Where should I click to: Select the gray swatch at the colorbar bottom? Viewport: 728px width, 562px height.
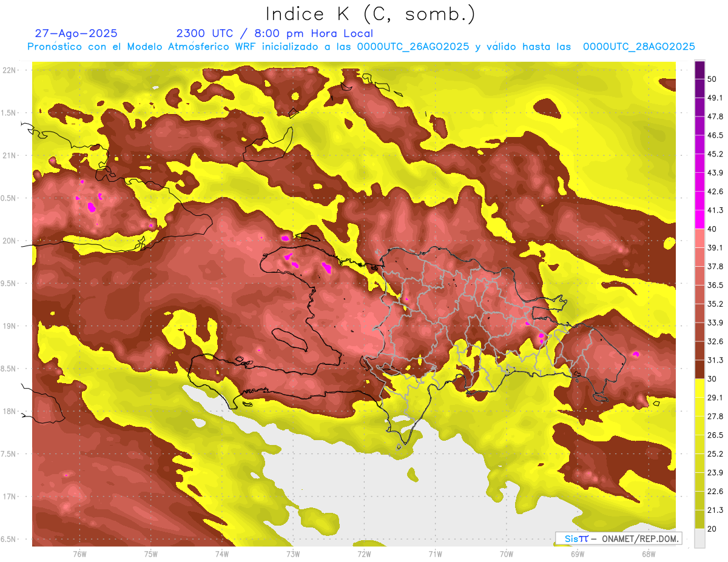[699, 538]
